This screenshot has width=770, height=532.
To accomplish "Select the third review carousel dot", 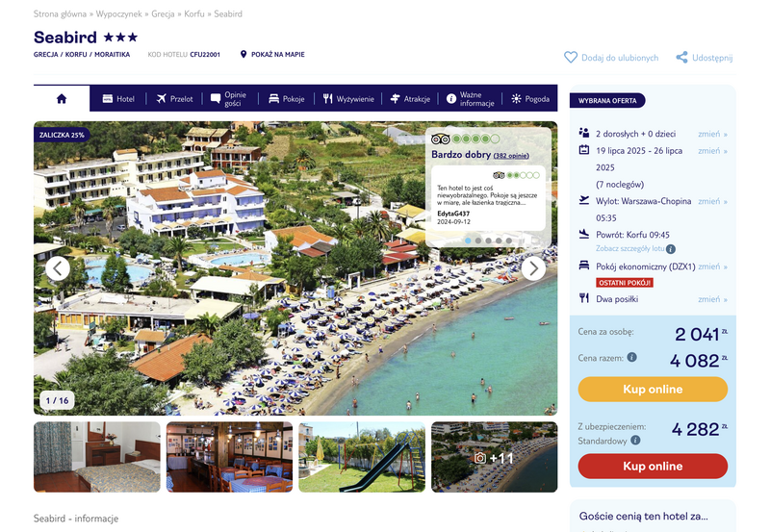I will tap(489, 241).
